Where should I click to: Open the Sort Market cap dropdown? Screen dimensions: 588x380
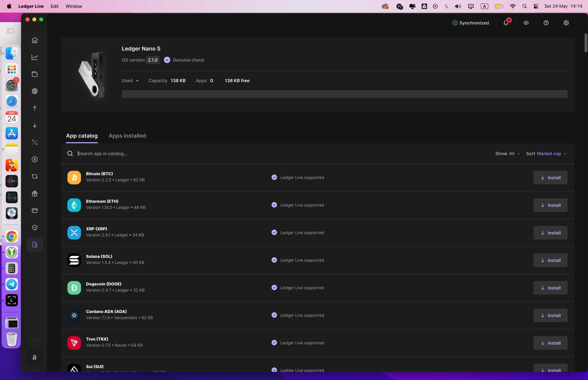[546, 153]
